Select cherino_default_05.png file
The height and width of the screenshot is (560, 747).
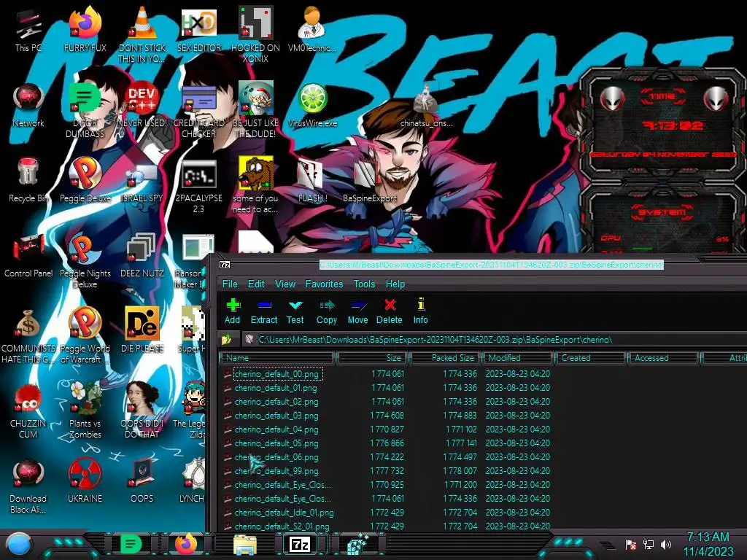click(x=276, y=443)
